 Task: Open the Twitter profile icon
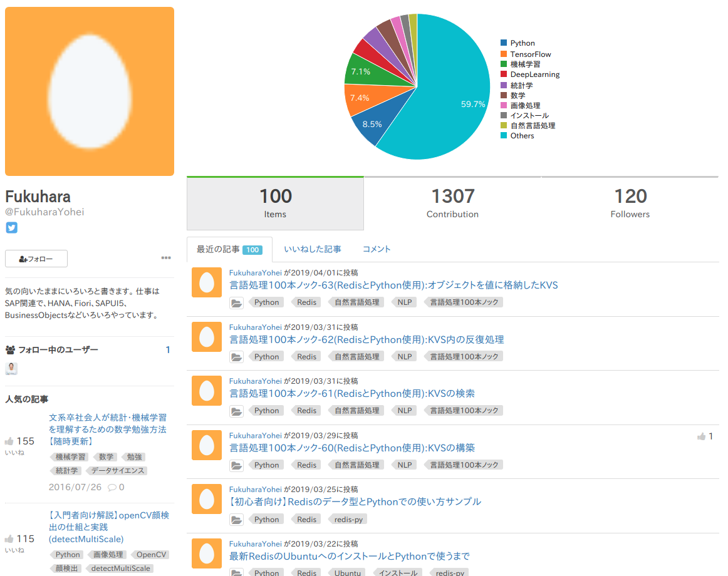click(12, 227)
